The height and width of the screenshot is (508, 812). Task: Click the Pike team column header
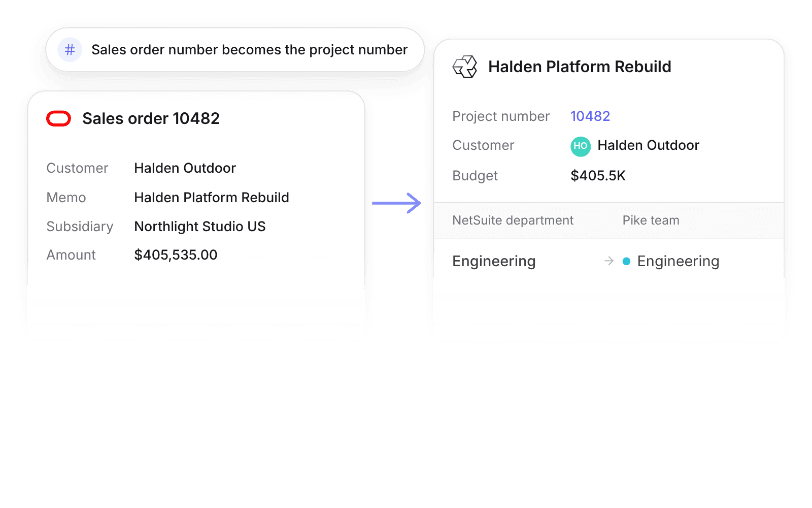[x=651, y=220]
